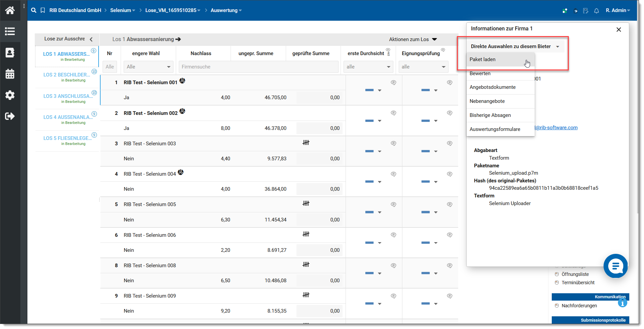644x329 pixels.
Task: Click the search magnifier in top bar
Action: 33,10
